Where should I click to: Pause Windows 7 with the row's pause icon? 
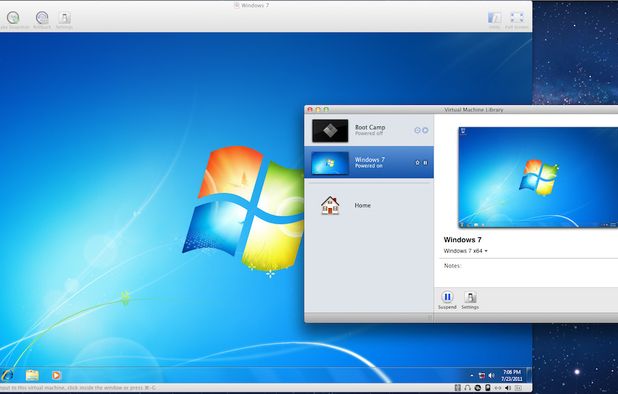coord(425,162)
